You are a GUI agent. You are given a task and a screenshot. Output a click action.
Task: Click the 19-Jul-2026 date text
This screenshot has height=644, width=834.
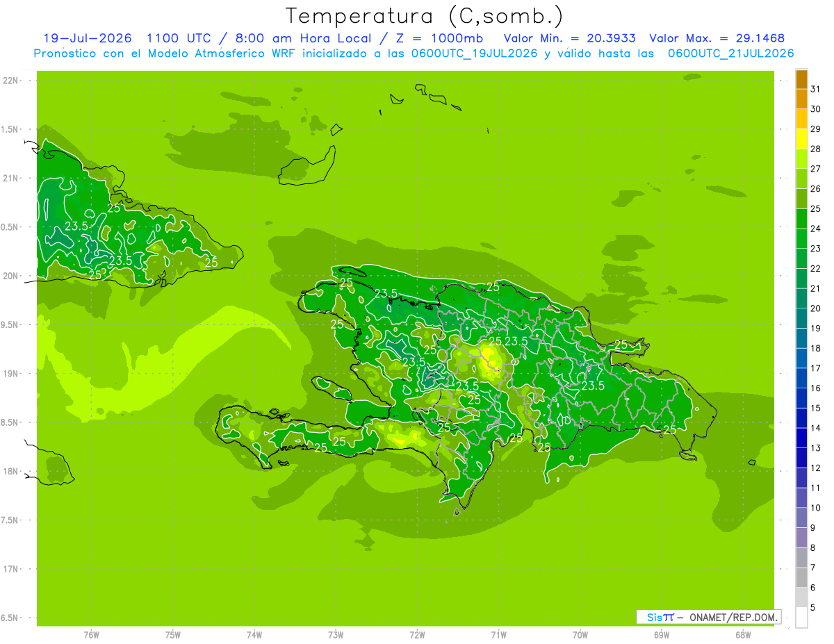87,38
